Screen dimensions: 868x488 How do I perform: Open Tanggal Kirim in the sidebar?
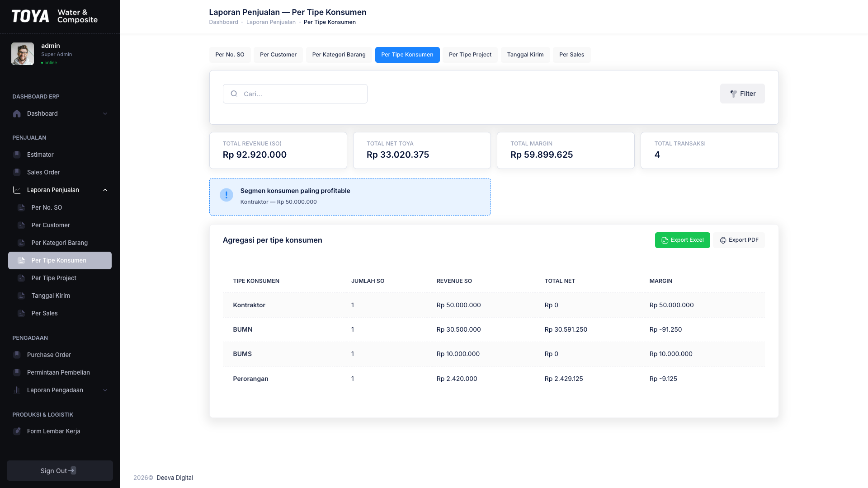(x=60, y=296)
